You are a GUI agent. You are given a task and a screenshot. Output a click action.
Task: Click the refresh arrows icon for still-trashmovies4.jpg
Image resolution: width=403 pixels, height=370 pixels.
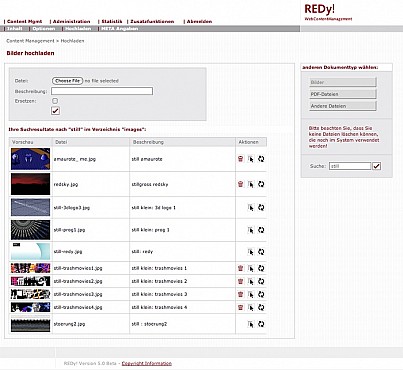tap(261, 307)
